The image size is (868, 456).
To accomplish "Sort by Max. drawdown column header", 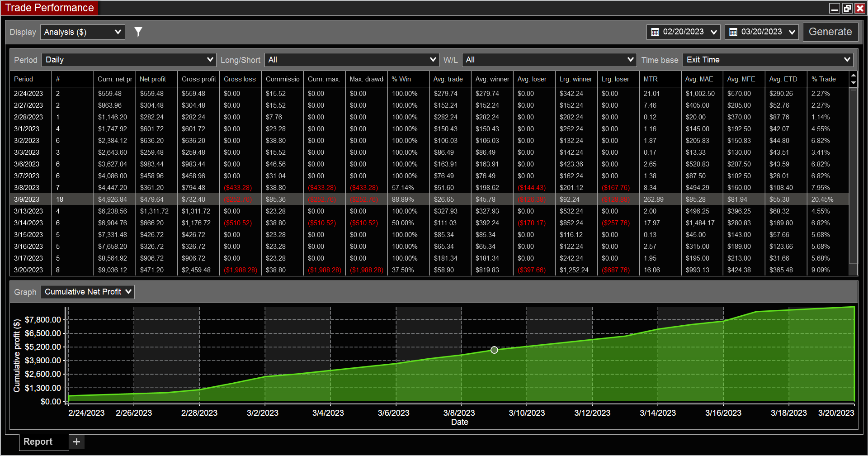I will pyautogui.click(x=367, y=79).
